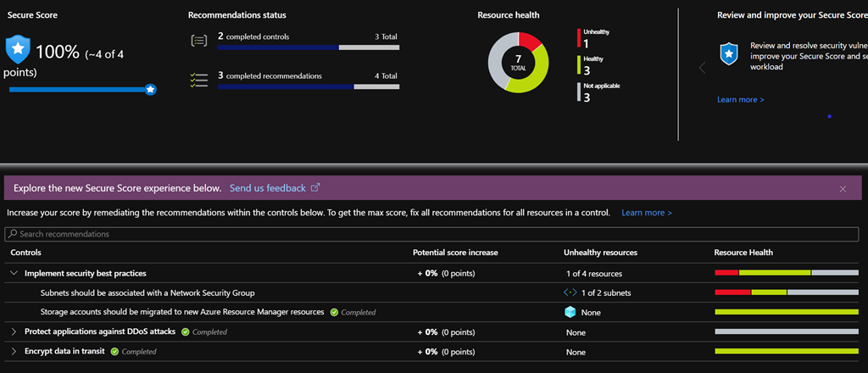Click the Search recommendations field

coord(254,233)
